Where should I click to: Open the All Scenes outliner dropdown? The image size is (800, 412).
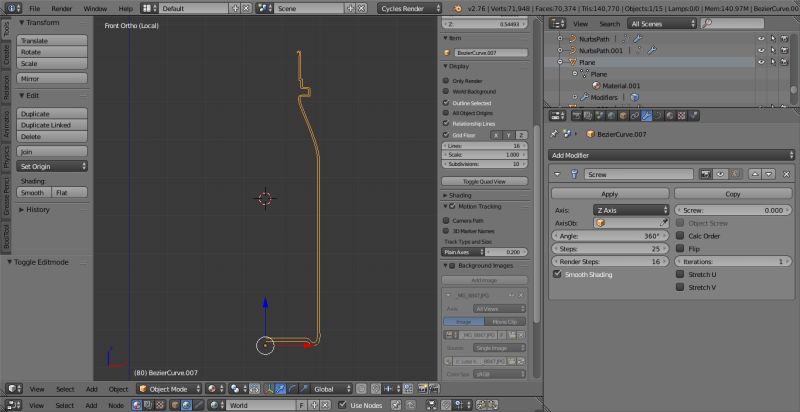point(662,23)
